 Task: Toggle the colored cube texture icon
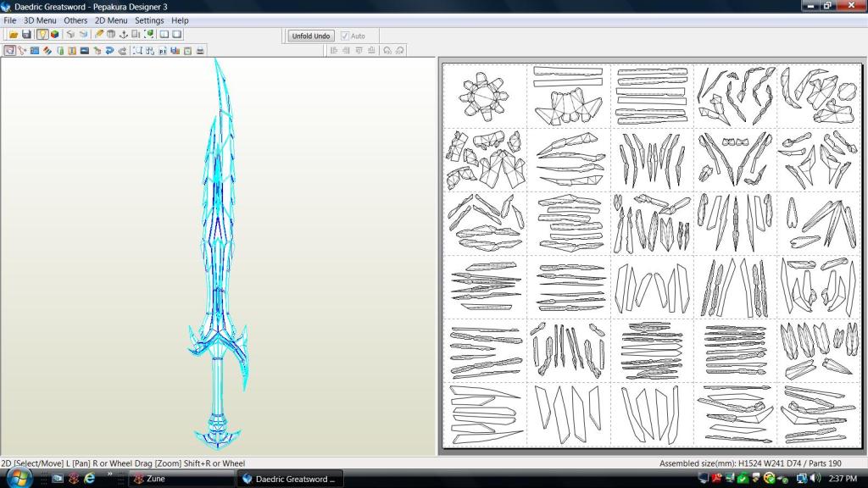point(54,34)
